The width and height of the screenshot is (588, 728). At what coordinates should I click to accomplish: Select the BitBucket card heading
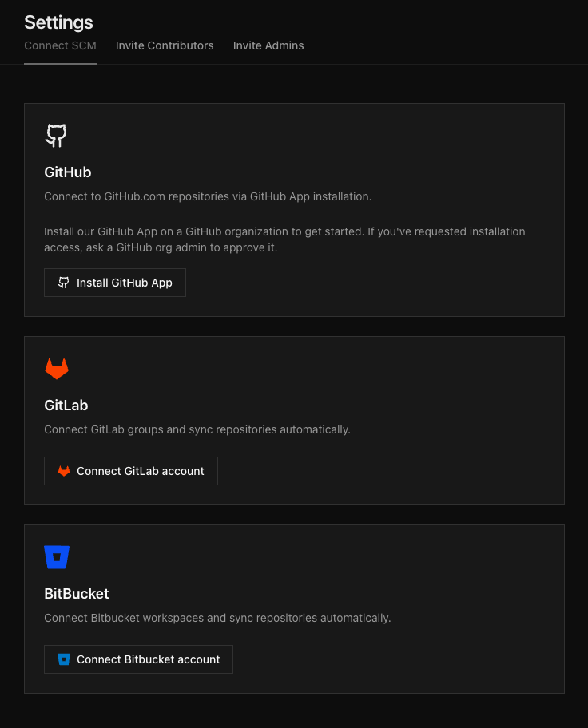point(77,594)
